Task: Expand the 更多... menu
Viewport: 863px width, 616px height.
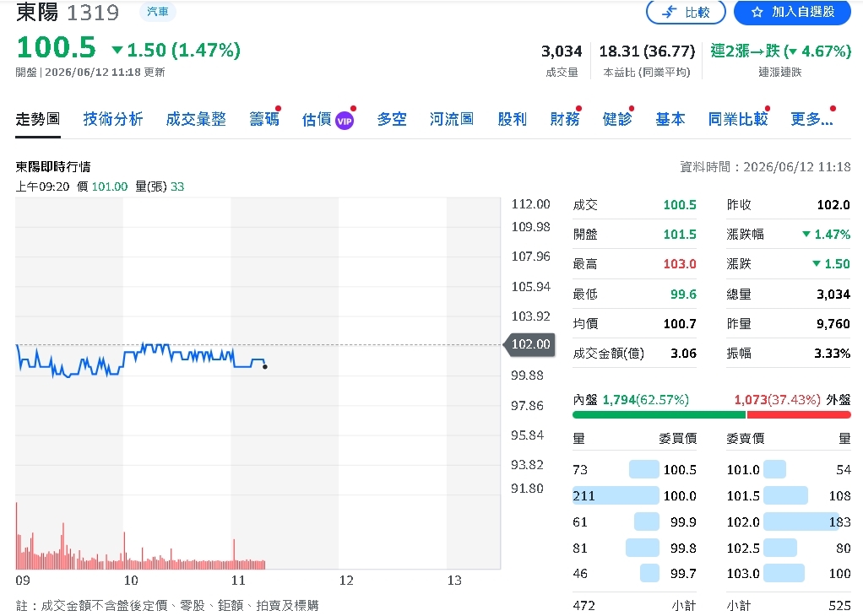Action: (811, 119)
